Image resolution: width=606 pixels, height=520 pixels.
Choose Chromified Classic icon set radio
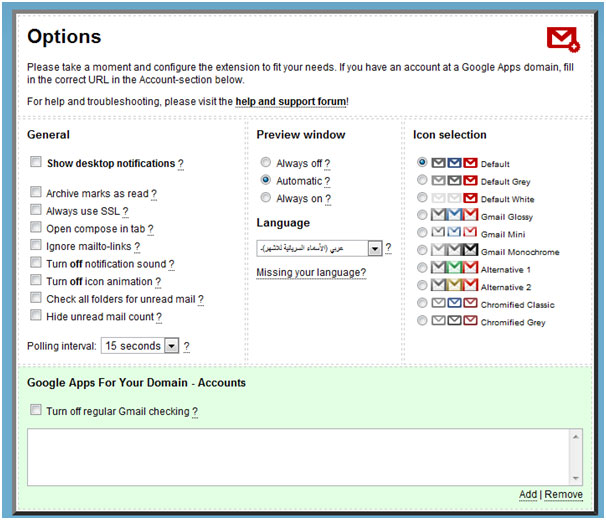click(422, 303)
